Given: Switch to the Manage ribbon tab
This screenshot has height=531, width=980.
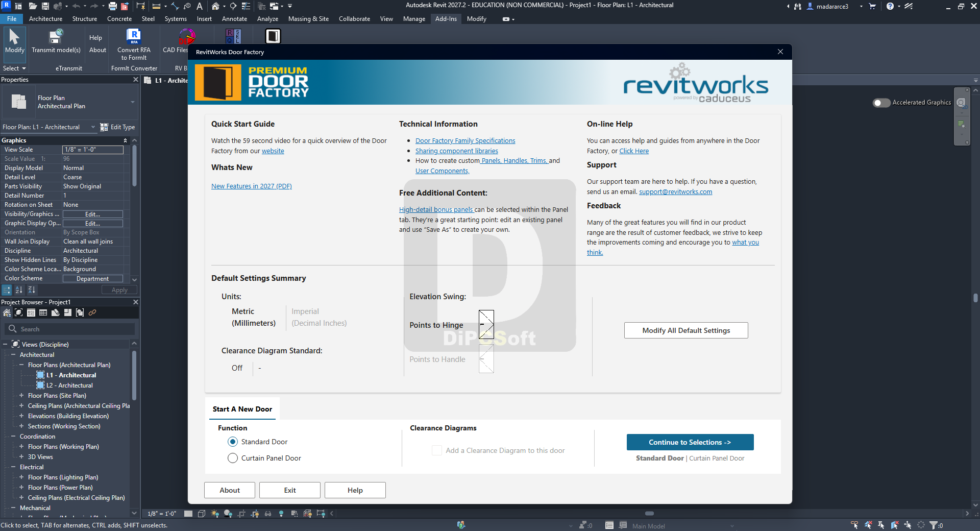Looking at the screenshot, I should pos(414,19).
